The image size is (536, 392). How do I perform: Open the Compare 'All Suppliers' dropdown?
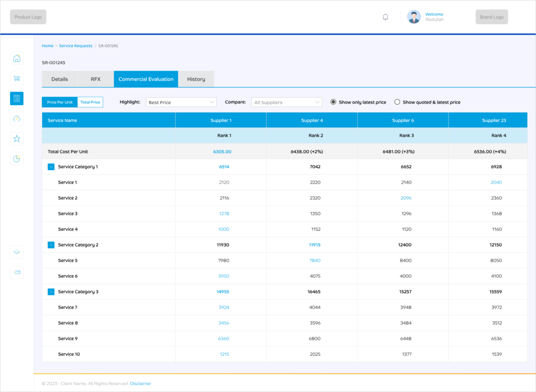click(286, 103)
